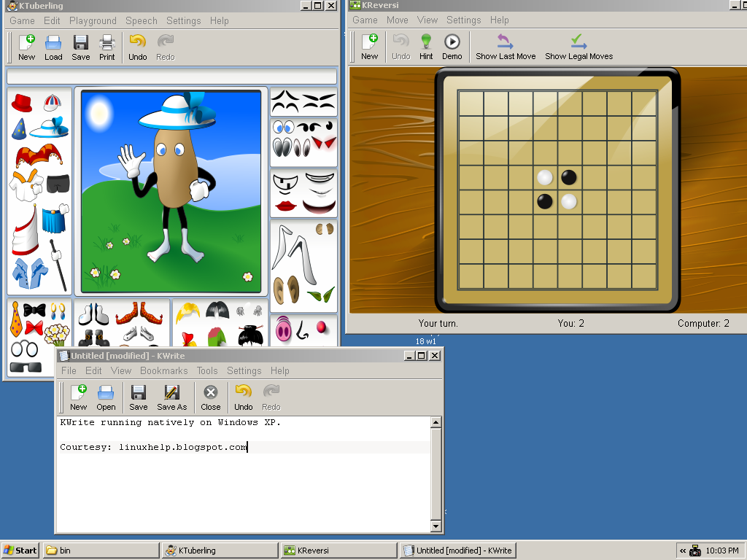Viewport: 747px width, 560px height.
Task: Pick the black bow tie in KTuberling
Action: click(x=35, y=311)
